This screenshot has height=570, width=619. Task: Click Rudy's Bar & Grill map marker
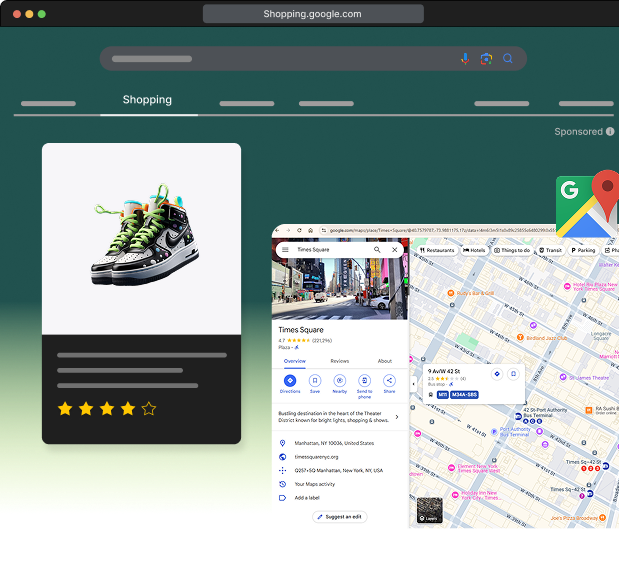coord(451,293)
